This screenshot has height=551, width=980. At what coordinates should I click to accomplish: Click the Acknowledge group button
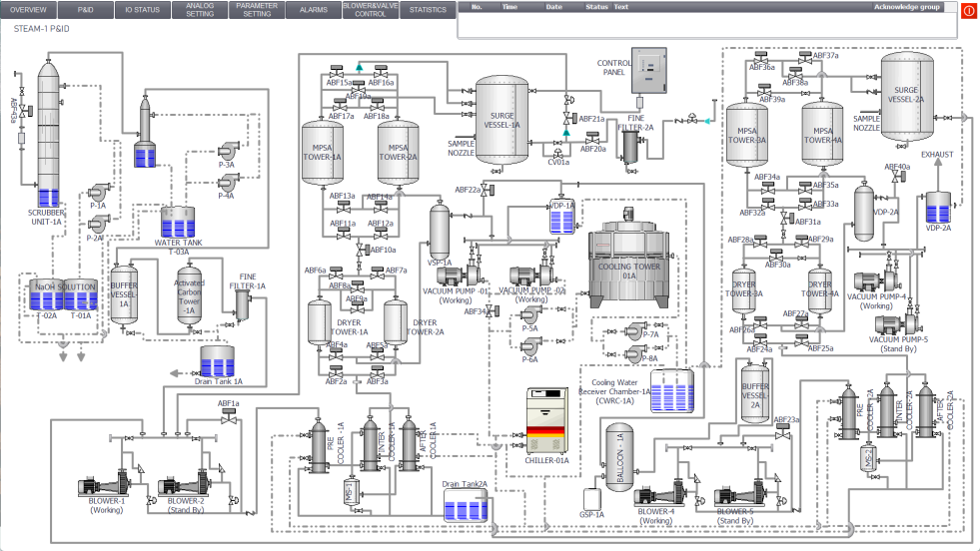[x=906, y=7]
